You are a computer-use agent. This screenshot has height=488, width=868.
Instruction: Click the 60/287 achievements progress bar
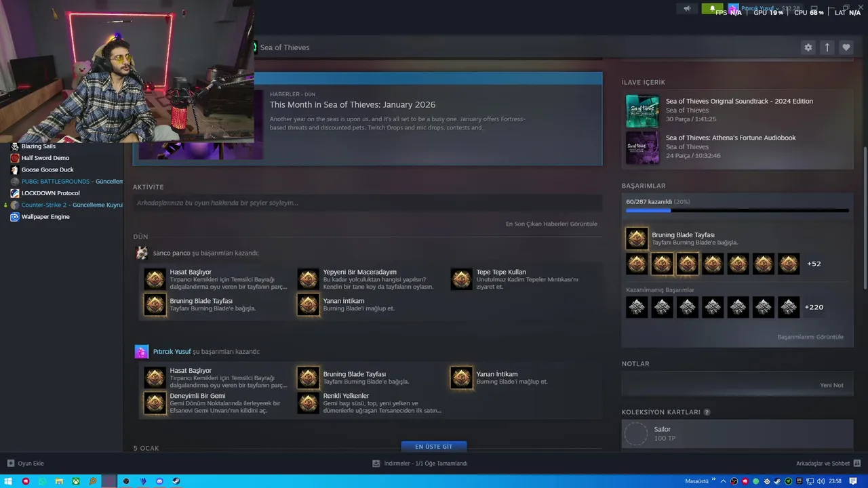coord(737,211)
